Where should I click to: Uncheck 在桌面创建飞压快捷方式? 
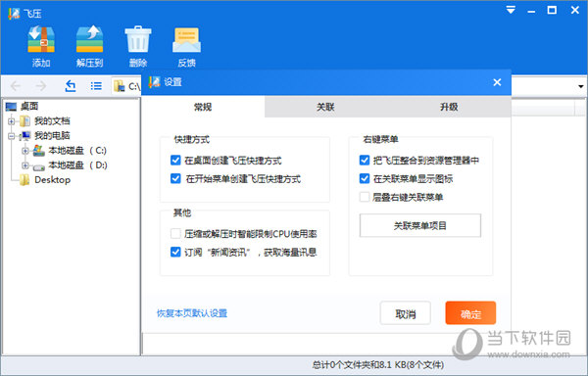tap(175, 161)
